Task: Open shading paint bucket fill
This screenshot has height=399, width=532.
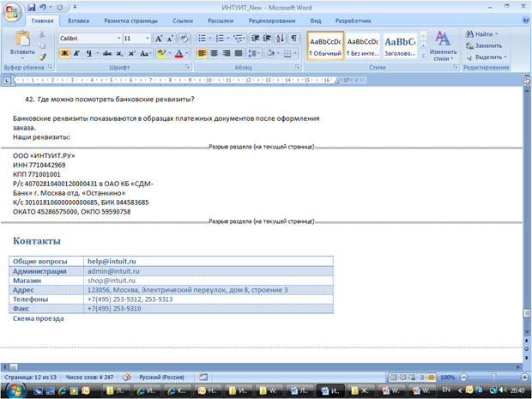Action: pyautogui.click(x=270, y=53)
